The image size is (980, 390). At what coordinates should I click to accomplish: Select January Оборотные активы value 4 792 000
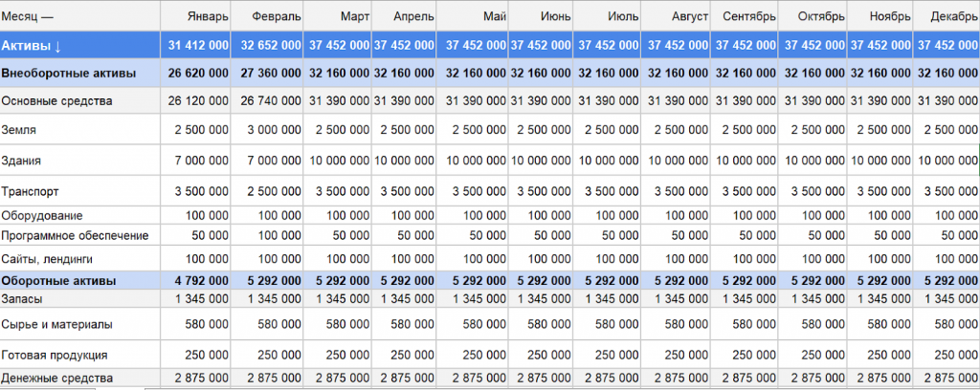point(201,281)
